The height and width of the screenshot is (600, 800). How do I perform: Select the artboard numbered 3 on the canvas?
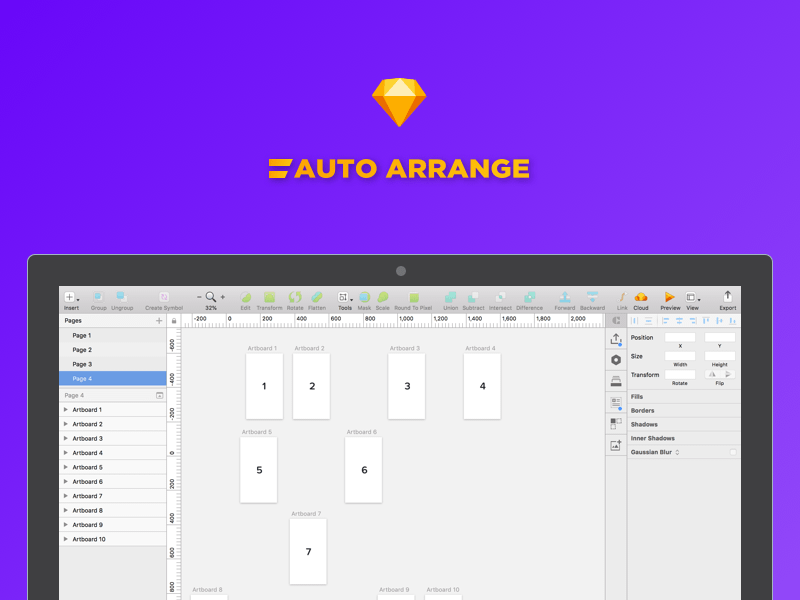pyautogui.click(x=407, y=386)
